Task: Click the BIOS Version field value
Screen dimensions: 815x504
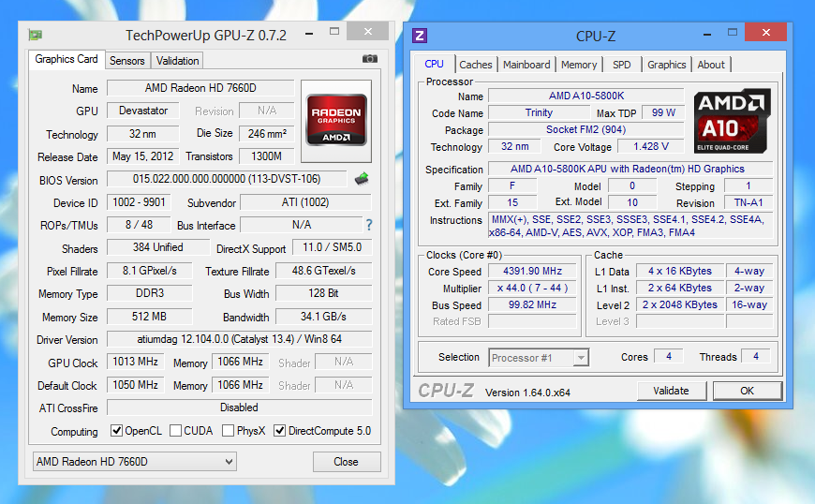Action: 227,179
